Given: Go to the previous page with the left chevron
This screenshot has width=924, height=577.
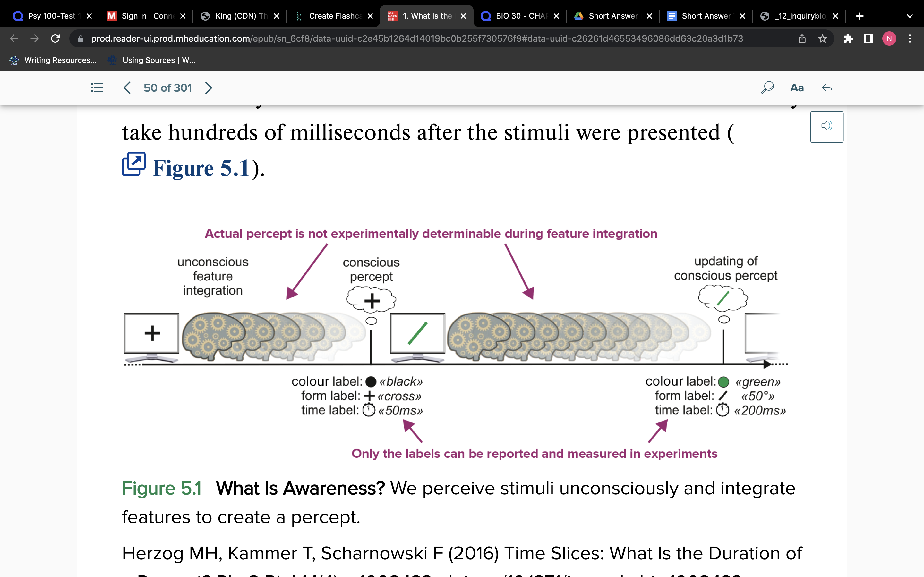Looking at the screenshot, I should click(127, 88).
